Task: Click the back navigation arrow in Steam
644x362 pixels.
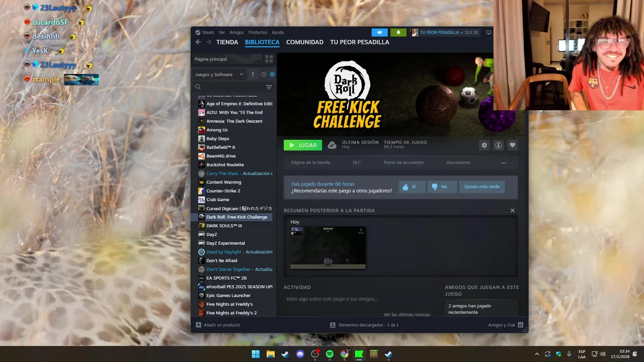Action: pyautogui.click(x=198, y=42)
